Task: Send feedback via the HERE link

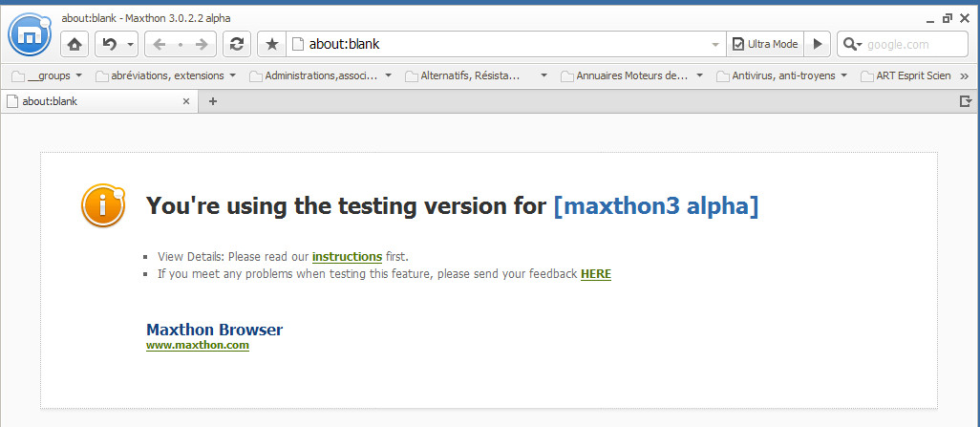Action: [596, 274]
